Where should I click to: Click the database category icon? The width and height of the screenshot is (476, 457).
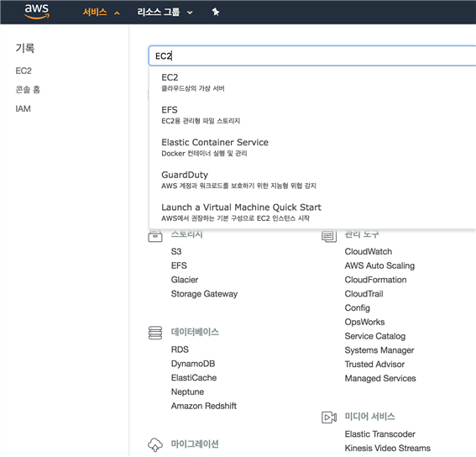pos(154,333)
